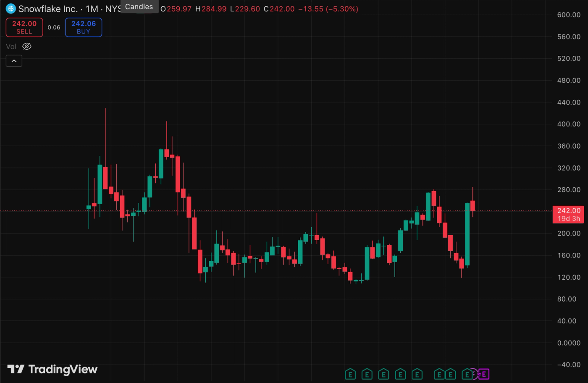588x383 pixels.
Task: Click the purple lightning marker beside the earnings icon
Action: tap(475, 374)
